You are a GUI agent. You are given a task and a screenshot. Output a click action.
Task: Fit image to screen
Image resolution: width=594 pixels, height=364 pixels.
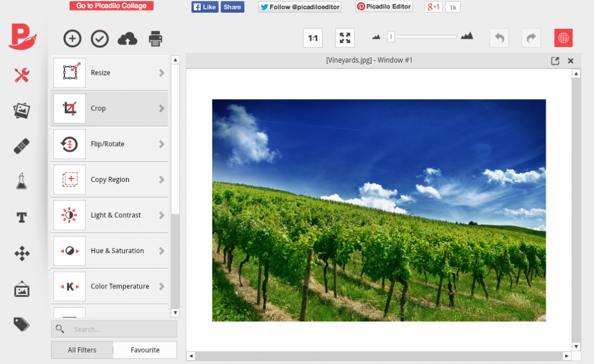coord(345,38)
